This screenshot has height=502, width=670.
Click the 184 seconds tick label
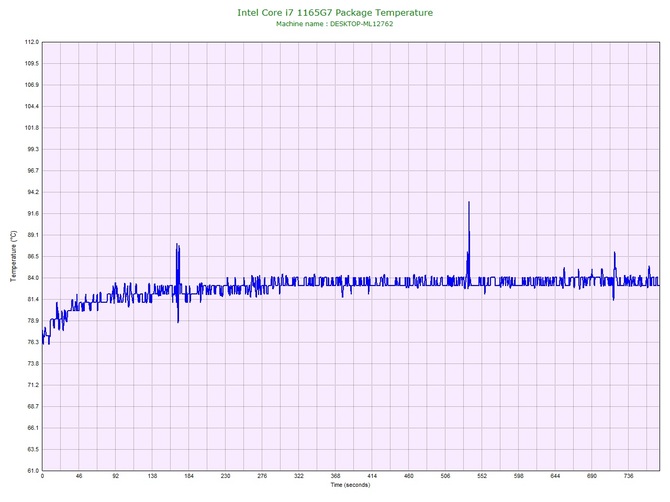pos(189,476)
